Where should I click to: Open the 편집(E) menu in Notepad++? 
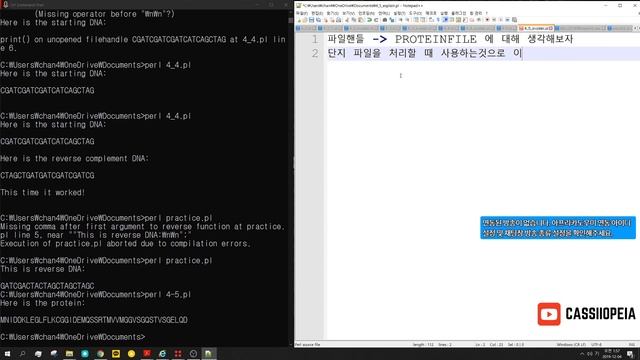tap(317, 13)
